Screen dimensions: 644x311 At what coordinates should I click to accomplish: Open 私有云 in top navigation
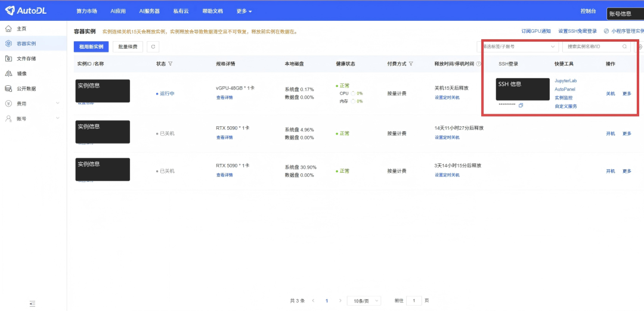181,11
